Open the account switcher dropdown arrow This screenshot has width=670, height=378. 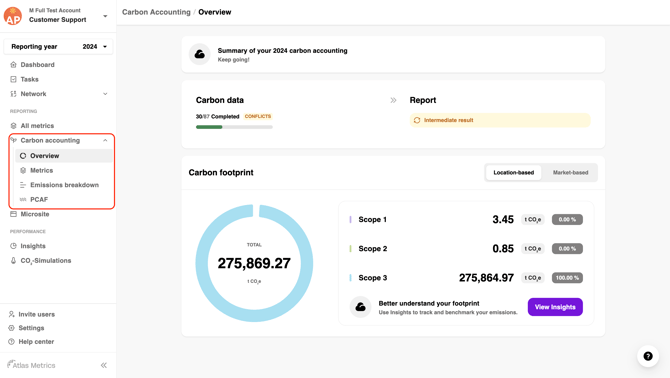click(x=105, y=16)
